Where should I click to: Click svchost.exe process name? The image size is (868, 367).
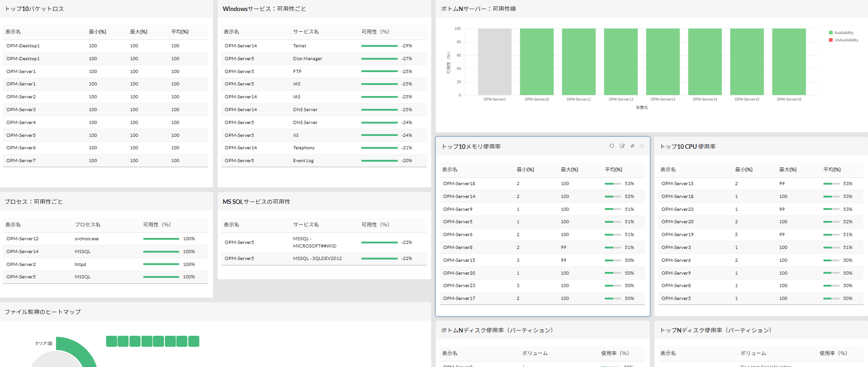click(x=87, y=239)
